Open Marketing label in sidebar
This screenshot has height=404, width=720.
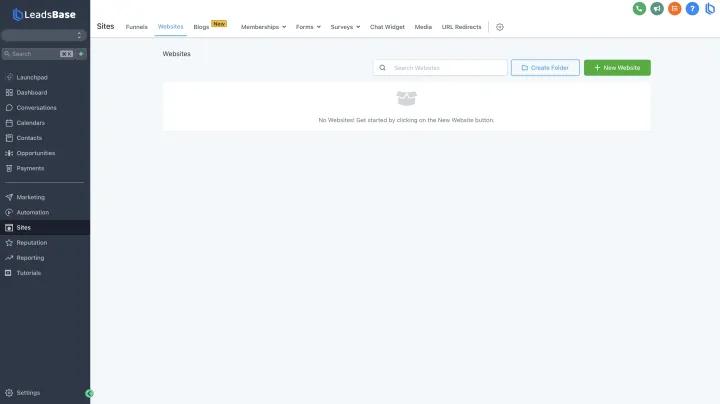pyautogui.click(x=31, y=197)
